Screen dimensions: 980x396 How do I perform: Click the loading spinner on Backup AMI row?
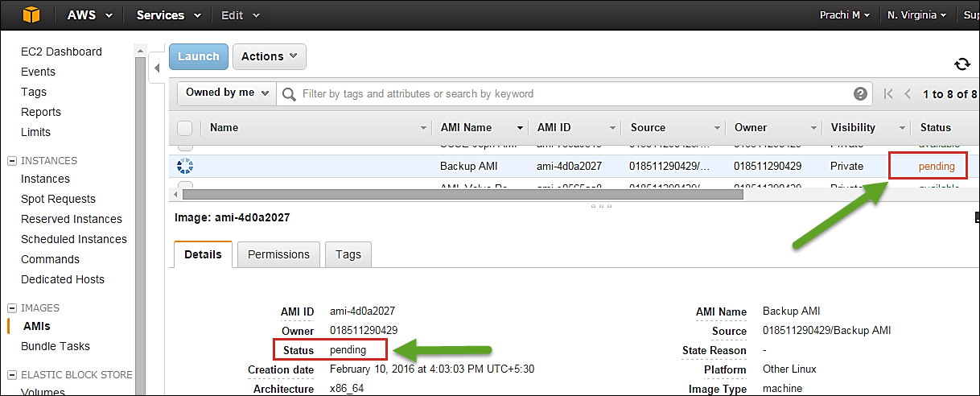[x=184, y=167]
